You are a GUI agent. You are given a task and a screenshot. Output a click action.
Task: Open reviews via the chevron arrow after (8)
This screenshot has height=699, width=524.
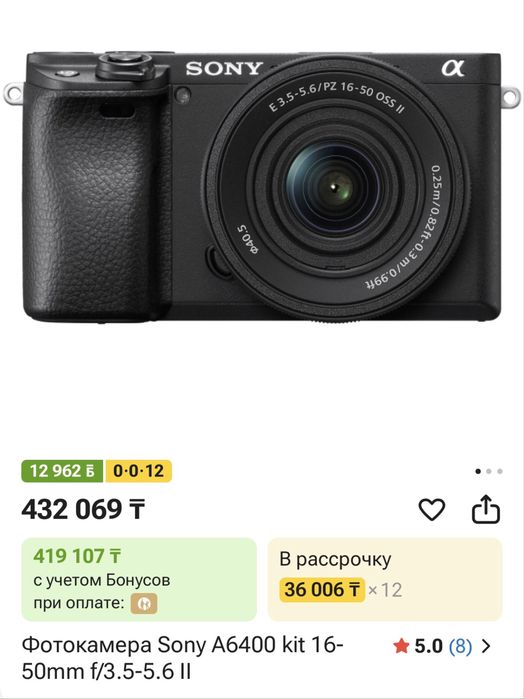[x=486, y=646]
